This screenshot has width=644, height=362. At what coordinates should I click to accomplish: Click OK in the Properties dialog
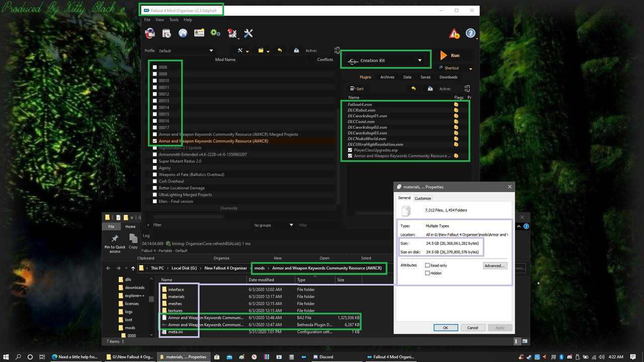click(x=445, y=327)
